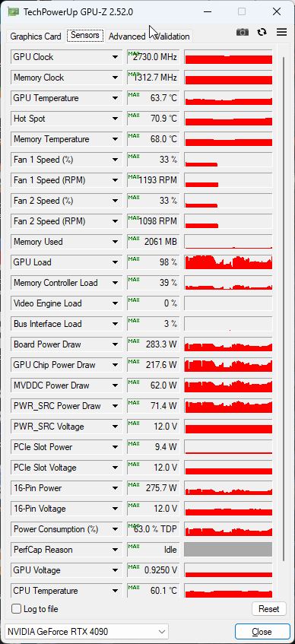Open the GPU Load dropdown arrow

[115, 262]
